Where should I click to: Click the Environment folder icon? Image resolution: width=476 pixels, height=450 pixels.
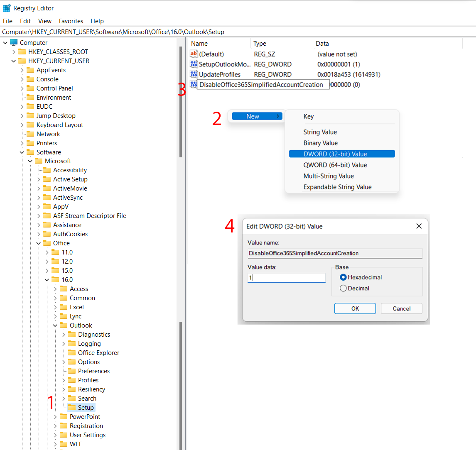point(30,98)
